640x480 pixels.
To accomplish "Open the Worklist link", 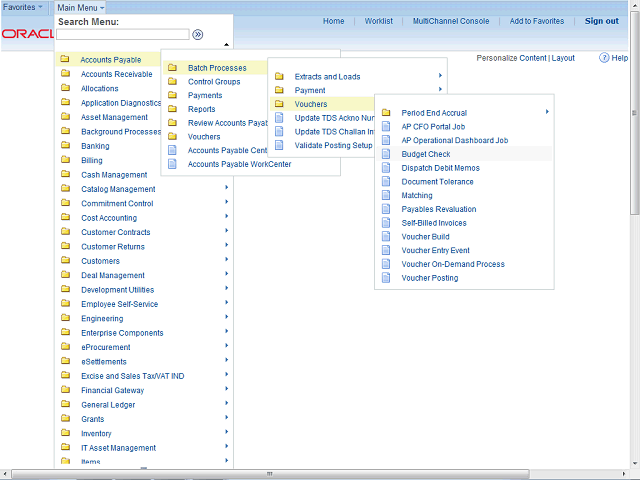I will tap(378, 21).
